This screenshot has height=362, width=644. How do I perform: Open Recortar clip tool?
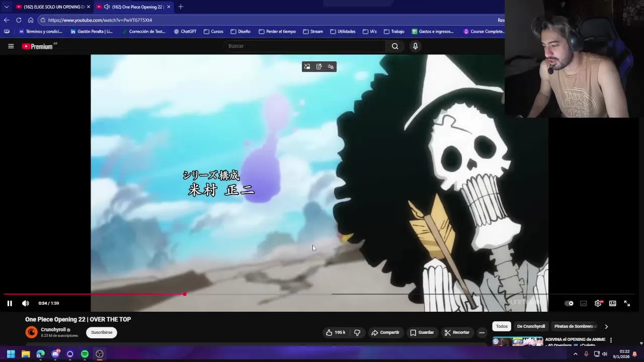point(457,332)
